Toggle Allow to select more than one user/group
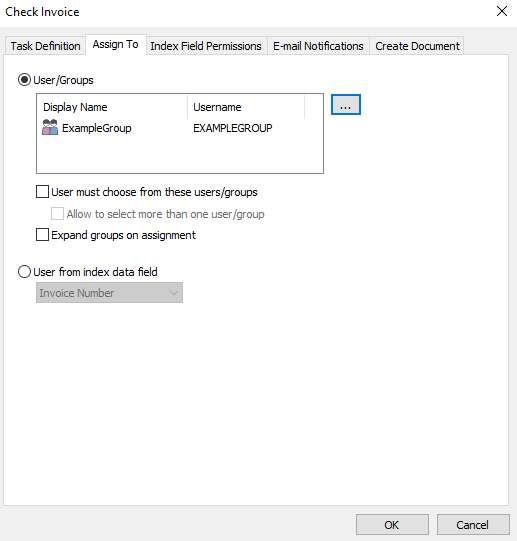The width and height of the screenshot is (517, 541). coord(57,214)
